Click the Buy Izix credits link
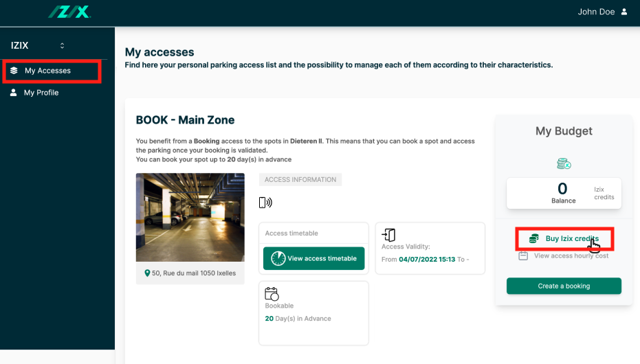The image size is (640, 364). coord(571,239)
